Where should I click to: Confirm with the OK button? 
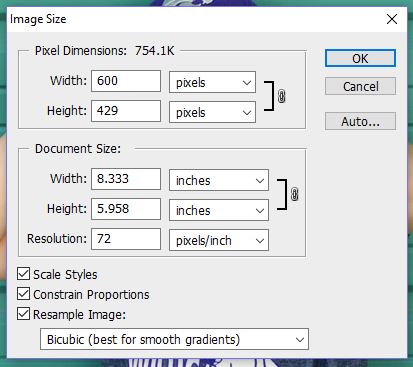[360, 58]
